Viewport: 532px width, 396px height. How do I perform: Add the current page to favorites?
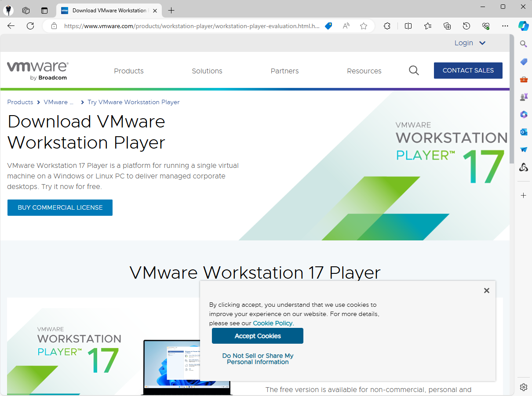coord(364,26)
